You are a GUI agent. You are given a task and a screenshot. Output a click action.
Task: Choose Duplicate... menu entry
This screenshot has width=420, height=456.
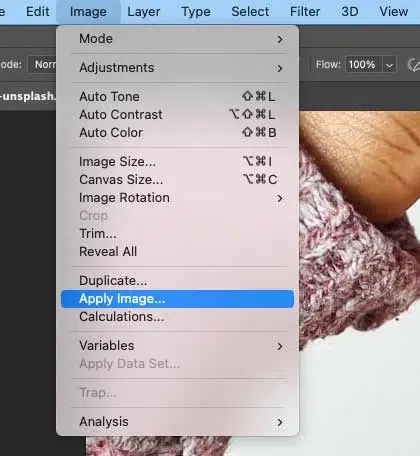178,281
